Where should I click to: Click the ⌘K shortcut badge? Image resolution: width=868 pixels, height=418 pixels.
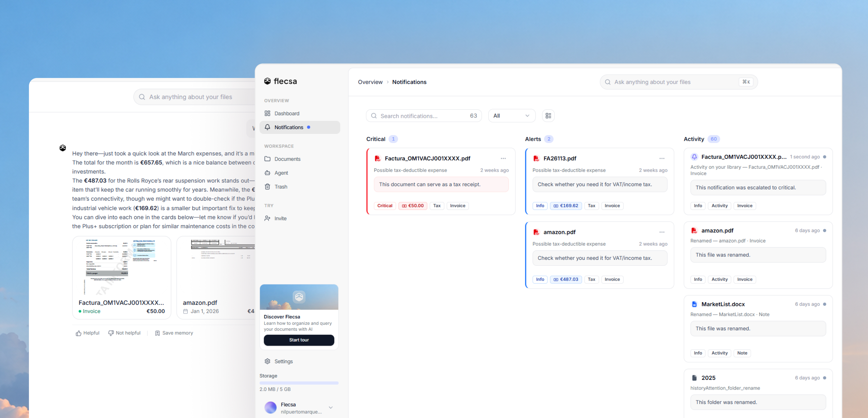(x=746, y=82)
